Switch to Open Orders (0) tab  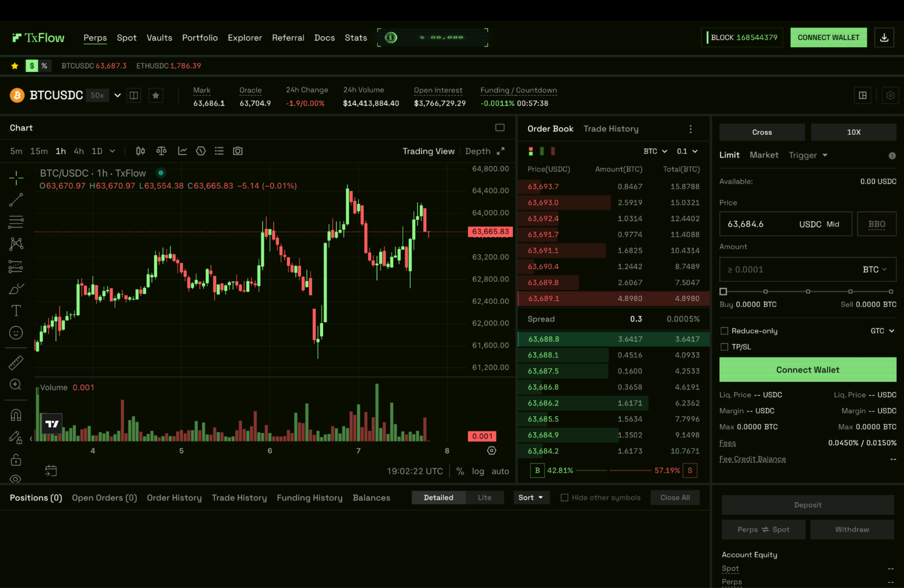click(x=105, y=498)
